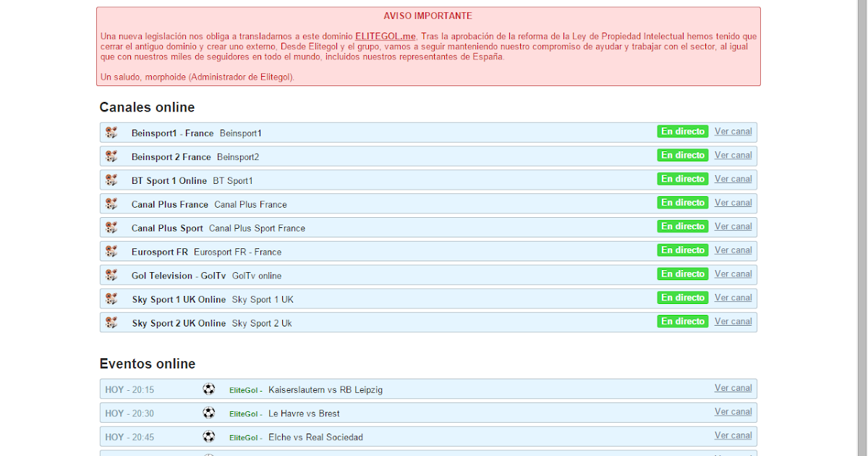This screenshot has height=456, width=868.
Task: Select the Canal Plus Sport channel title
Action: pos(167,229)
